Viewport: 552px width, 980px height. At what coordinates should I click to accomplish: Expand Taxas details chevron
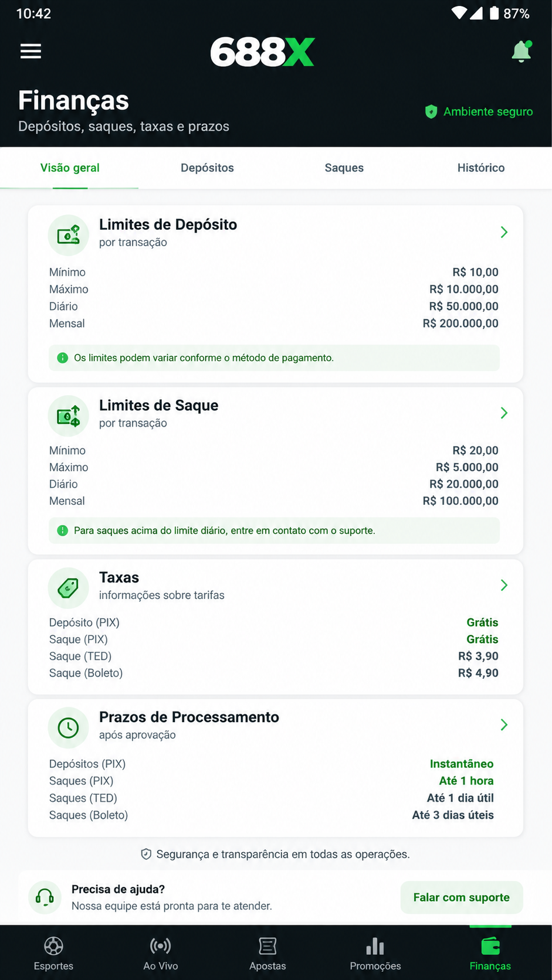click(504, 585)
